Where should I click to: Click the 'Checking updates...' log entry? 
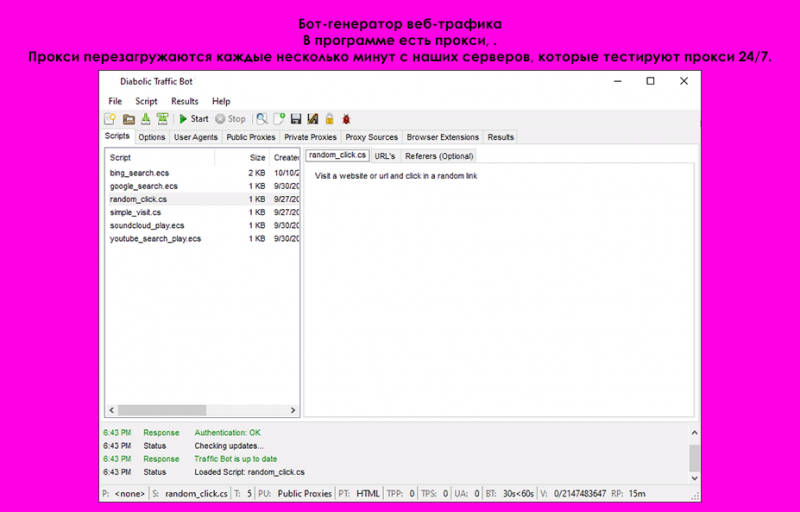(229, 446)
